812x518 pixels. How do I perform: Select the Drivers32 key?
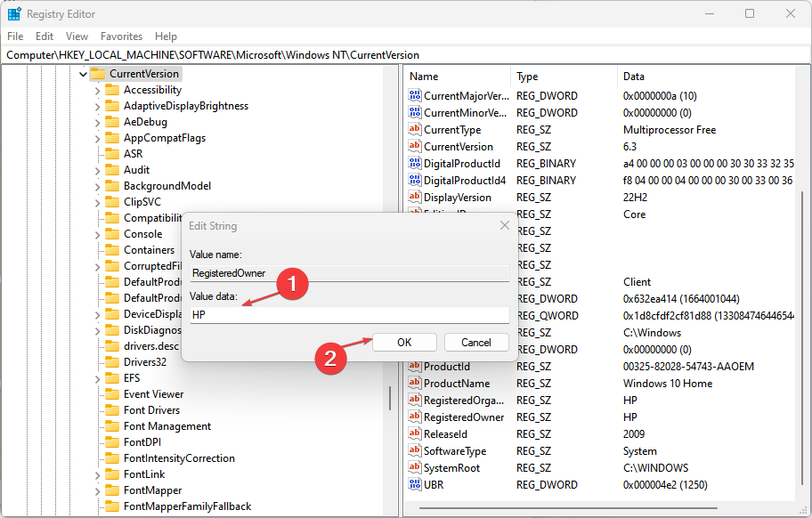(145, 362)
